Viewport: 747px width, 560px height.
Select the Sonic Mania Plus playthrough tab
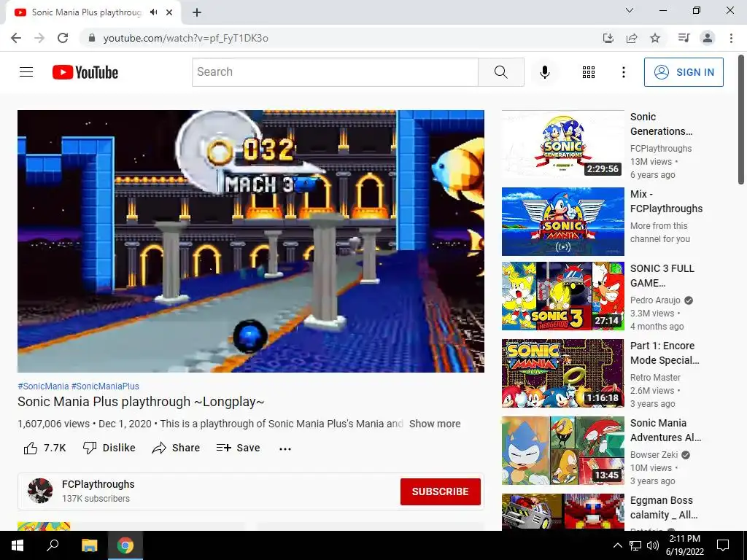[x=86, y=12]
